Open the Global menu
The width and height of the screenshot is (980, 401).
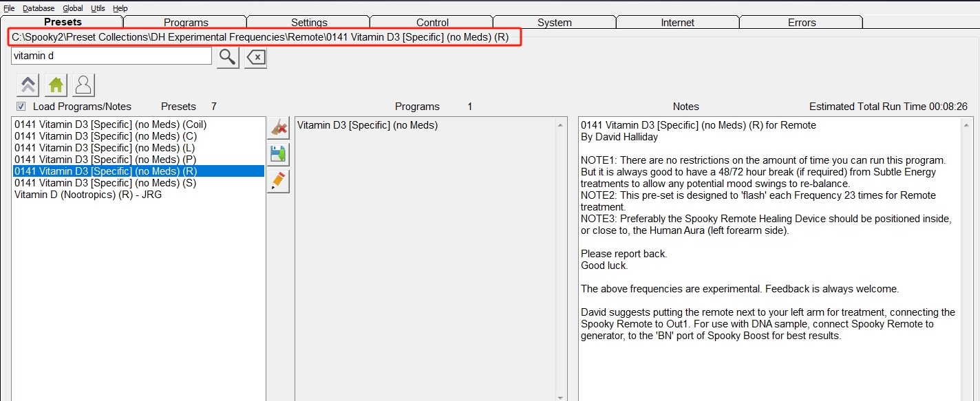[73, 8]
